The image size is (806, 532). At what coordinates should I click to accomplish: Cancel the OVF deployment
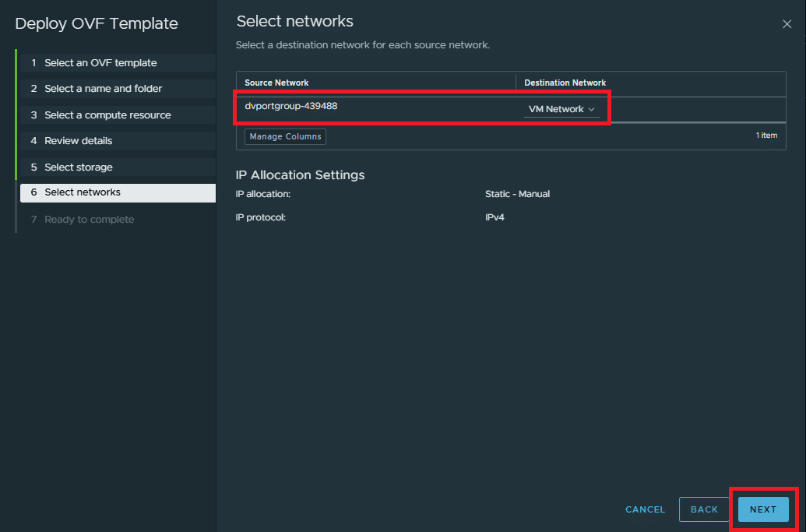(645, 509)
